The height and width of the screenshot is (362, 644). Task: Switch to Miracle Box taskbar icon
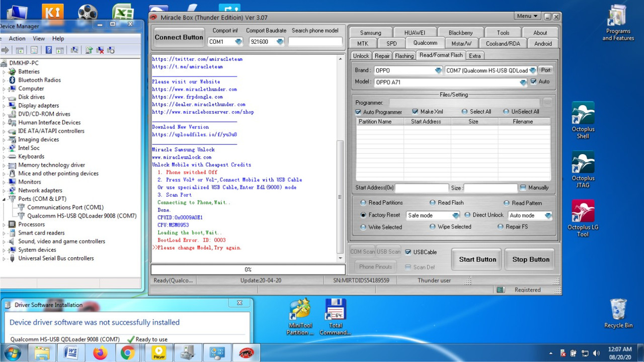pos(247,353)
